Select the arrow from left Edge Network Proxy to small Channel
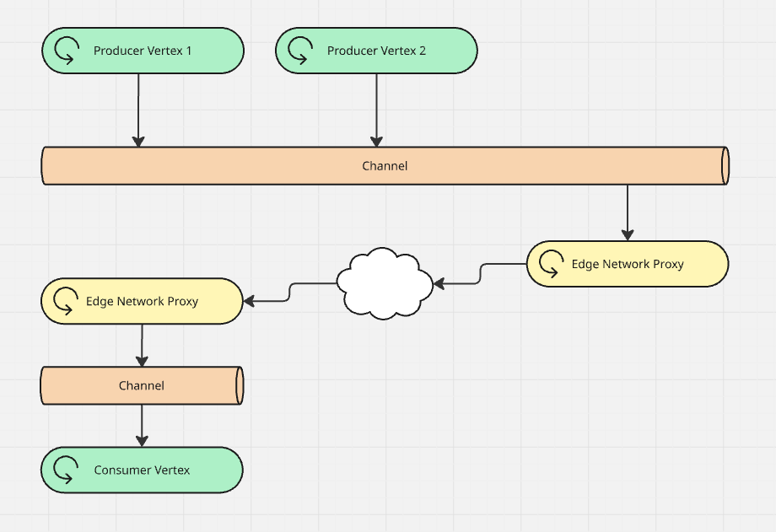 tap(142, 346)
